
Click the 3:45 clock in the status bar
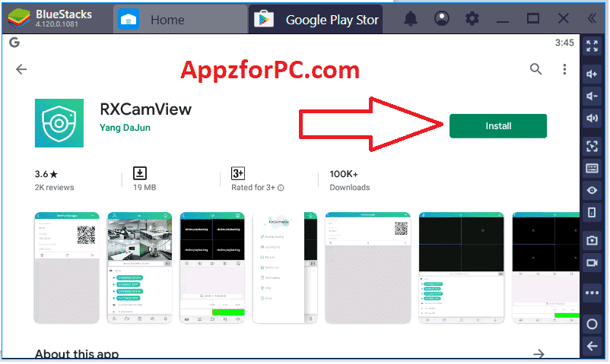pos(564,43)
